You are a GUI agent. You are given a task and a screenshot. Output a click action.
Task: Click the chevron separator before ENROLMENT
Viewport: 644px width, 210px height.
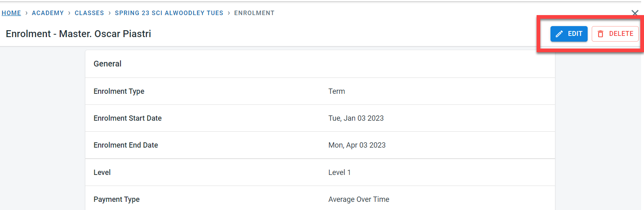coord(229,13)
